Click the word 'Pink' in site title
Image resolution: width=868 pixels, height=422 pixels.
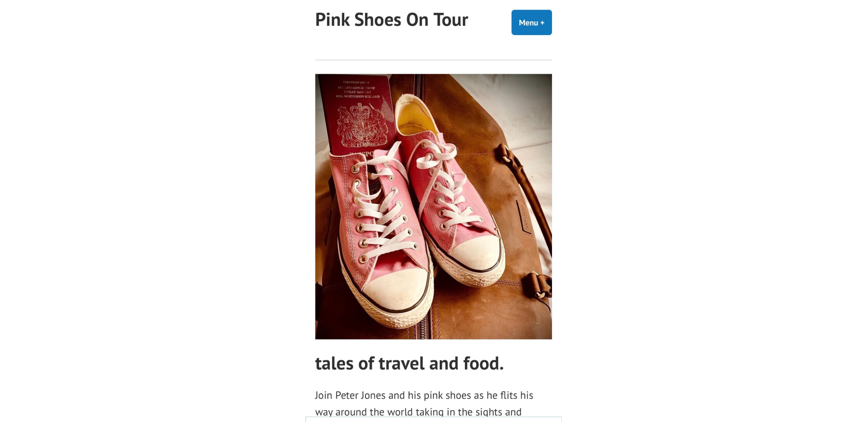(x=332, y=19)
